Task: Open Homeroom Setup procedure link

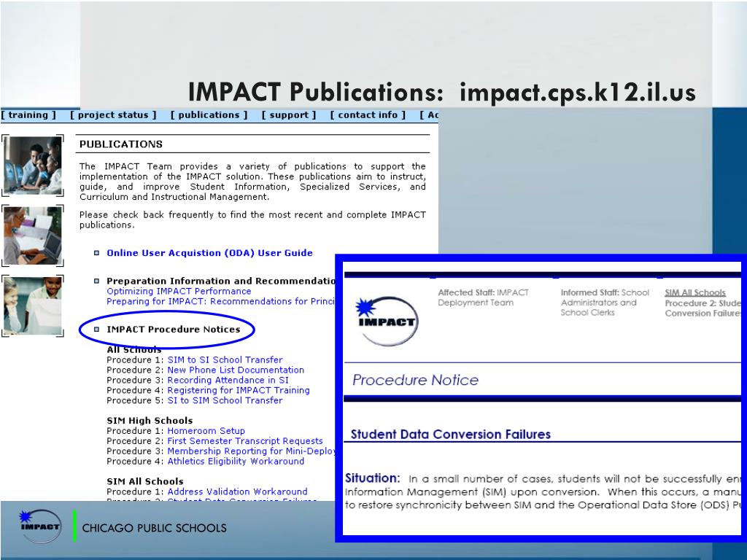Action: click(x=206, y=430)
